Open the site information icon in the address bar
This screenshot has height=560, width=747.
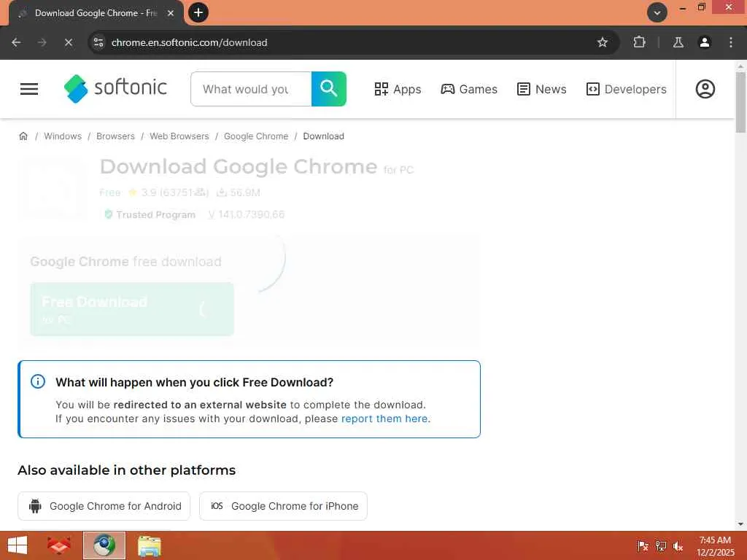(x=98, y=42)
